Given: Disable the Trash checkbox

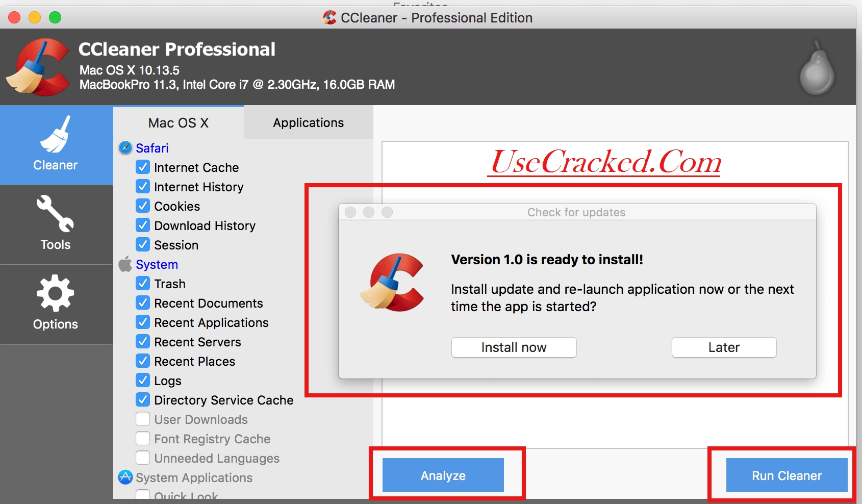Looking at the screenshot, I should [143, 283].
